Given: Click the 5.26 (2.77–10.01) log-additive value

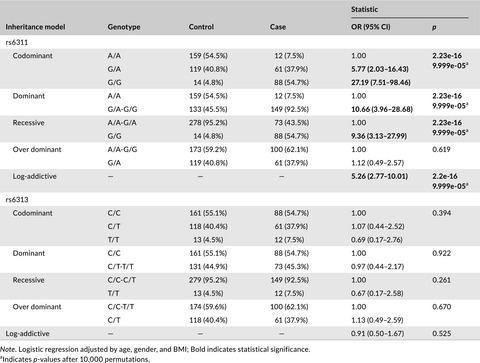Looking at the screenshot, I should tap(379, 176).
